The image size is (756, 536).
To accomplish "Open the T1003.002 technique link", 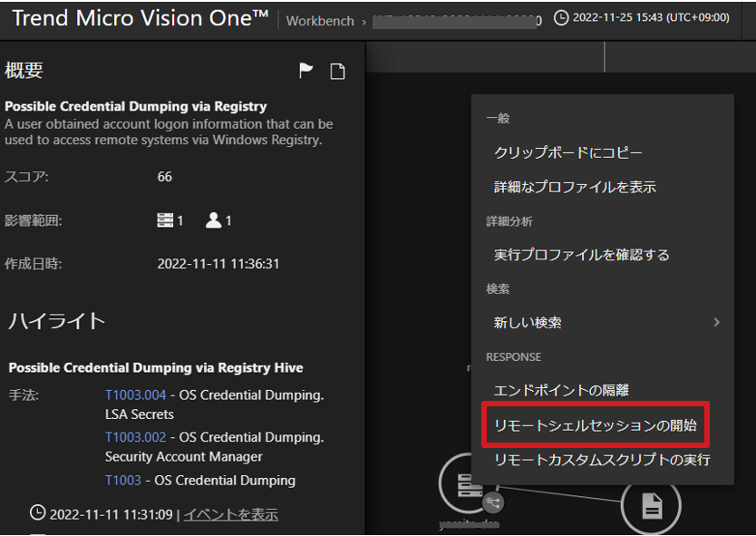I will pos(136,437).
